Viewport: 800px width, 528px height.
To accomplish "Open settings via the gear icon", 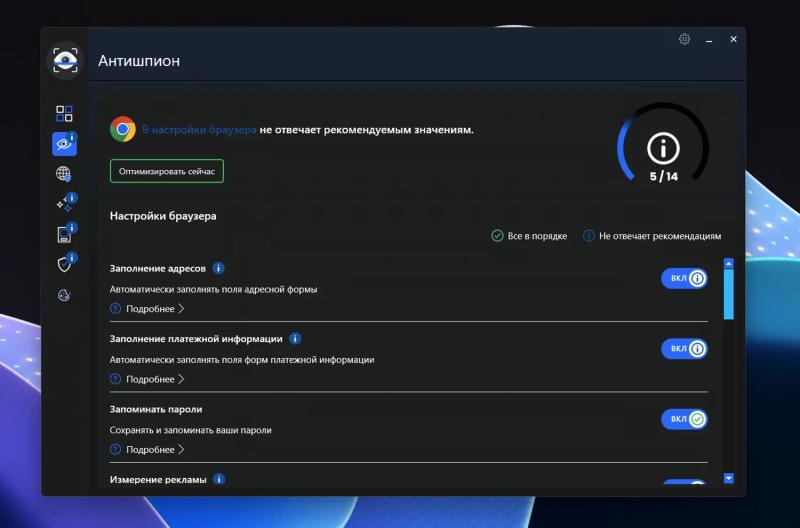I will tap(684, 39).
